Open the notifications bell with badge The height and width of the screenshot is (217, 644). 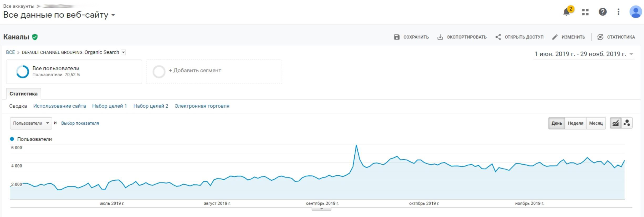[x=568, y=11]
